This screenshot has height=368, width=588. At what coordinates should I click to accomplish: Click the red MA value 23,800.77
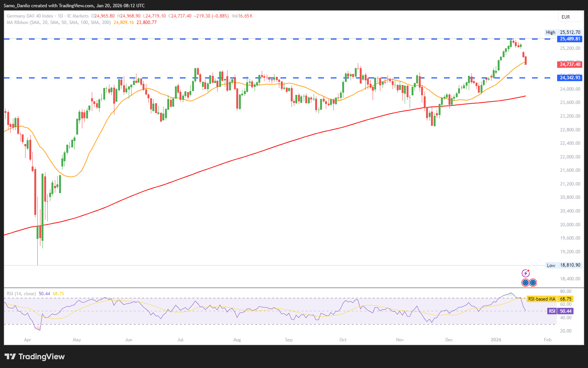point(146,22)
